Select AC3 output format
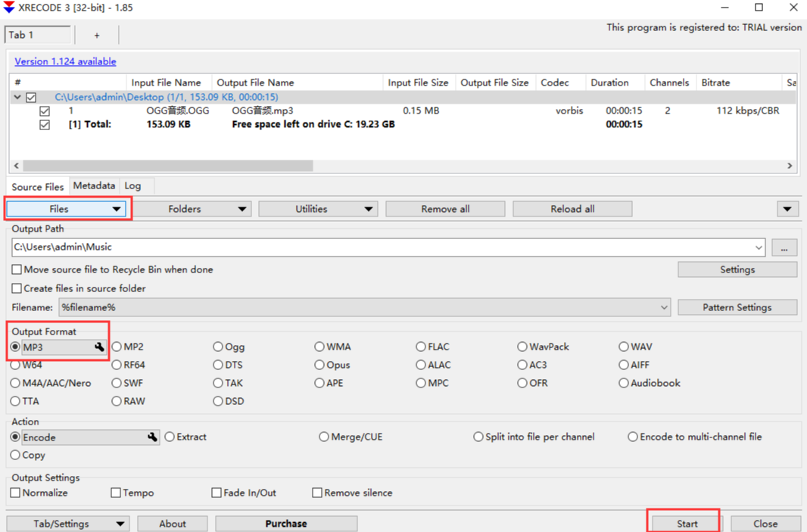This screenshot has width=807, height=532. pyautogui.click(x=522, y=365)
